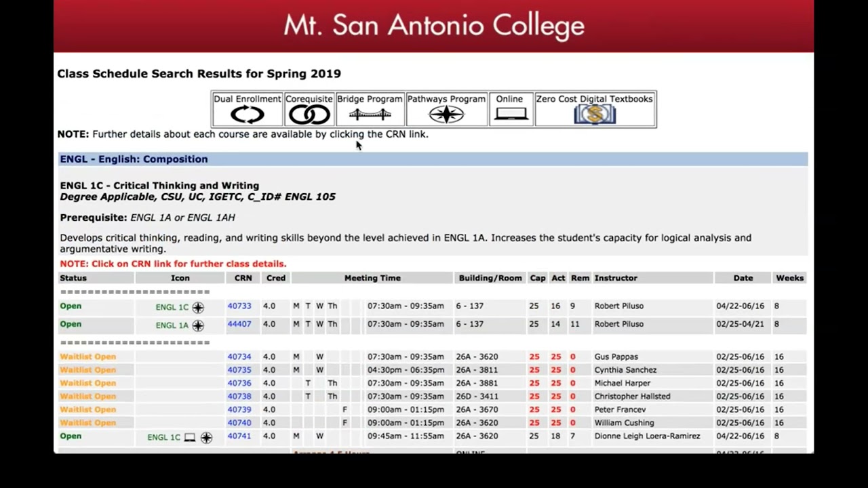Open the CRN 40734 link

pos(239,357)
